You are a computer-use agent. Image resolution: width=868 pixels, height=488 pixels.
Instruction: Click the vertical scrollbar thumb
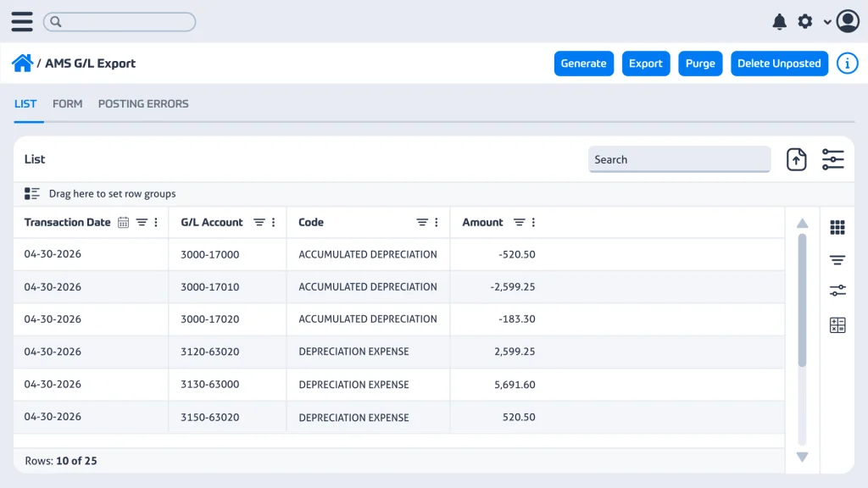click(802, 300)
